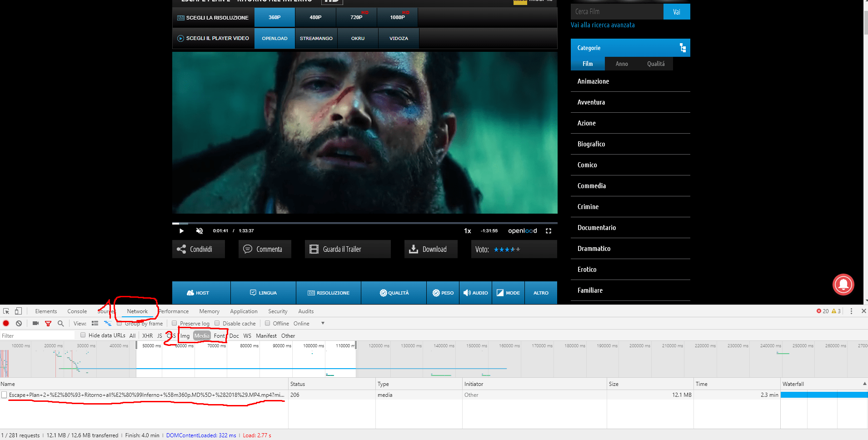Select the PESO column header
Screen dimensions: 868x440
[443, 293]
